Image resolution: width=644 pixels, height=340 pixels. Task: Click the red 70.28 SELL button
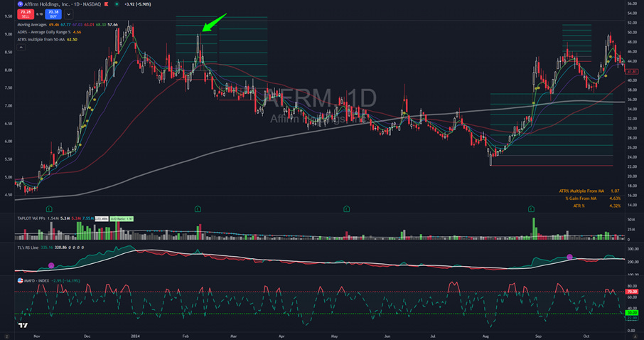(26, 14)
